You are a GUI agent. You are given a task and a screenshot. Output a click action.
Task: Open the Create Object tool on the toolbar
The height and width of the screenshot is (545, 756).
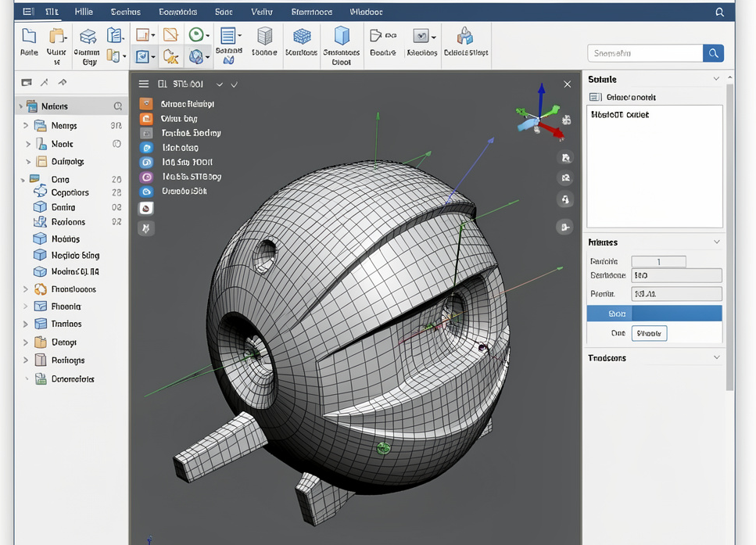point(465,38)
